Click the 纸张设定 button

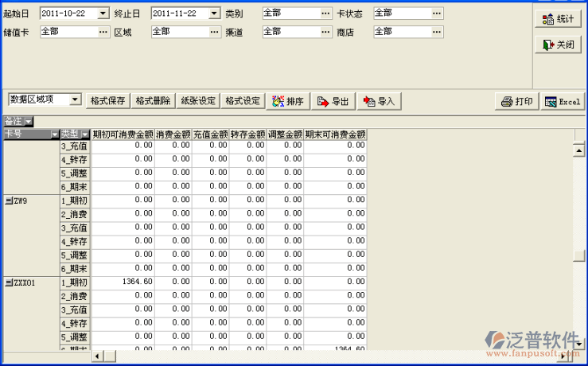(x=198, y=101)
